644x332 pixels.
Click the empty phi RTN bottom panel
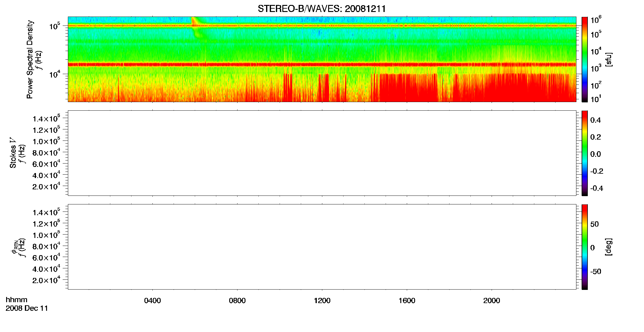pos(322,247)
